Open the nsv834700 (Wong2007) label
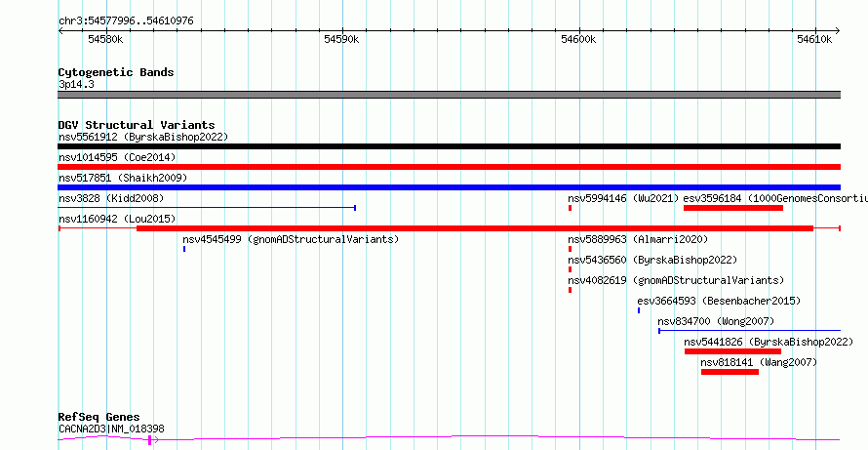The width and height of the screenshot is (868, 450). point(716,321)
